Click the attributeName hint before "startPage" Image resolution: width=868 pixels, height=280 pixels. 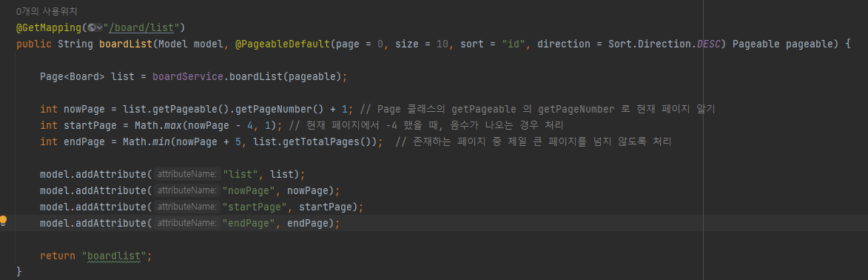click(186, 207)
